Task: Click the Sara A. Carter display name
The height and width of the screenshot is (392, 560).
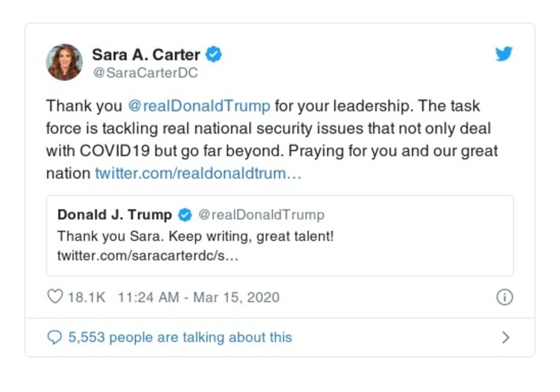Action: click(146, 55)
